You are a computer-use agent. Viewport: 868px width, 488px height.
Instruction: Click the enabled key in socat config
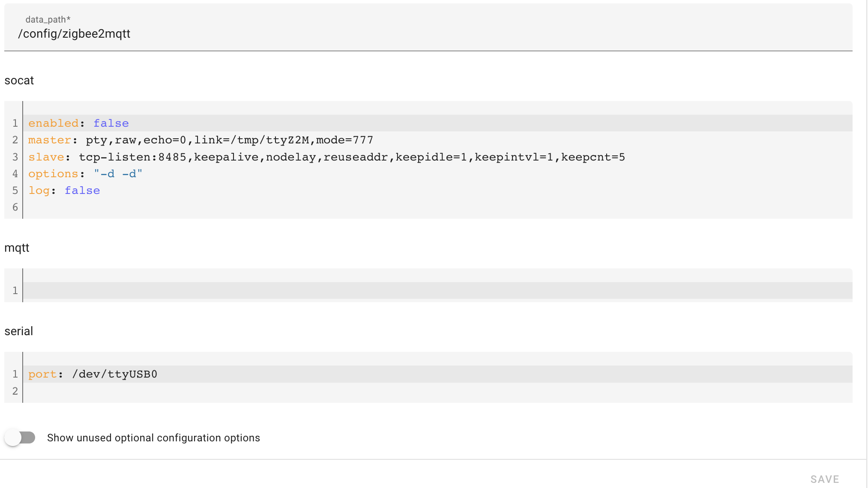pyautogui.click(x=54, y=123)
